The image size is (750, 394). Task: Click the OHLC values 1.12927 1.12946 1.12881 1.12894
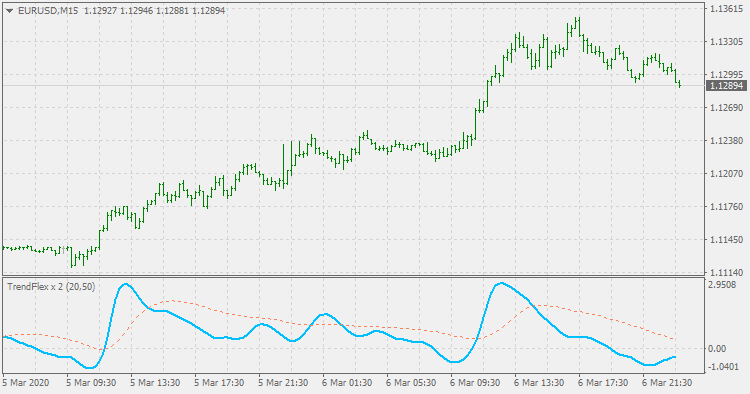154,11
